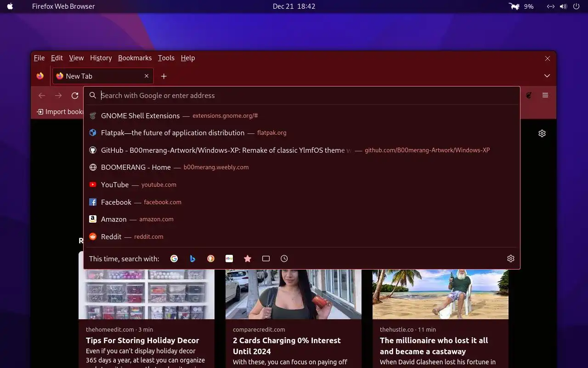This screenshot has width=588, height=368.
Task: Click the volume speaker icon
Action: (563, 6)
